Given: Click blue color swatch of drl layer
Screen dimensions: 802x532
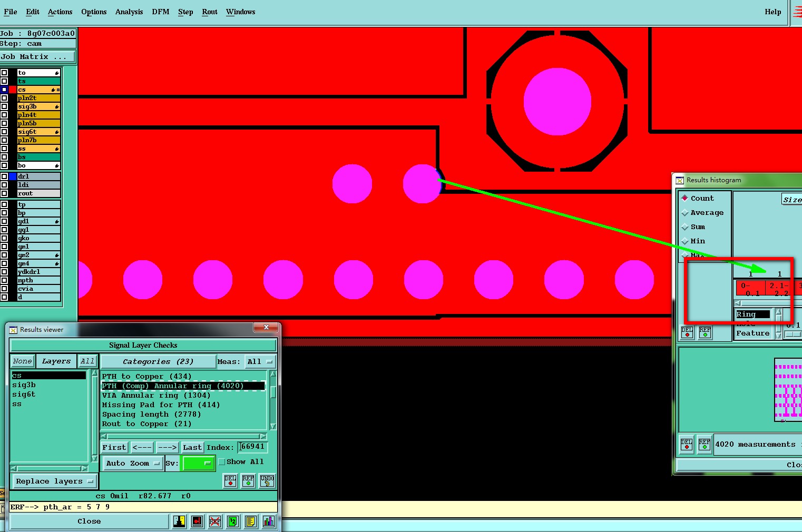Looking at the screenshot, I should point(13,176).
